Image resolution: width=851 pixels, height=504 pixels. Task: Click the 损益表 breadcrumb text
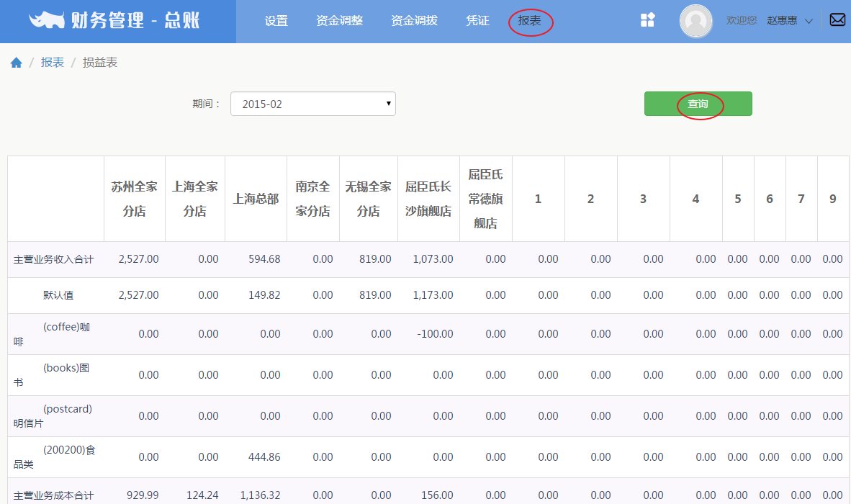(100, 63)
